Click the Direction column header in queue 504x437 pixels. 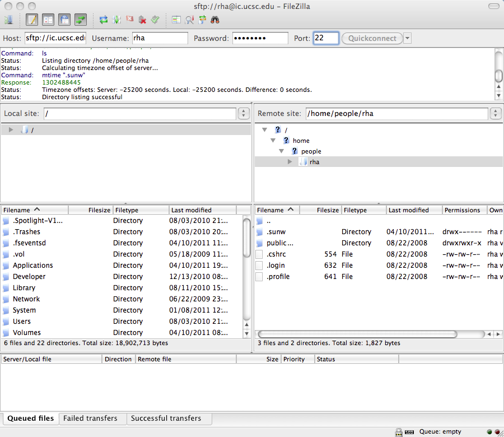(118, 359)
